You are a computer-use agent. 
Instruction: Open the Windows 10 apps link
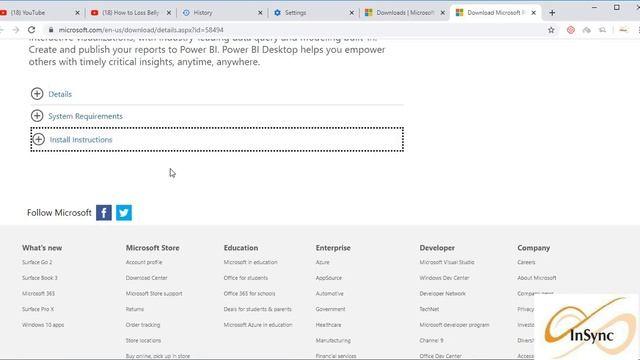tap(43, 325)
